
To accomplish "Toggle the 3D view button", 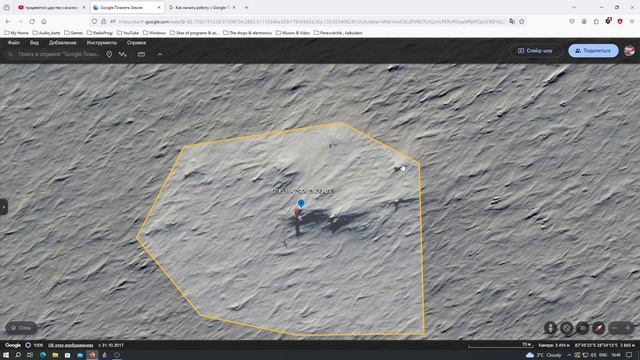I will point(582,328).
